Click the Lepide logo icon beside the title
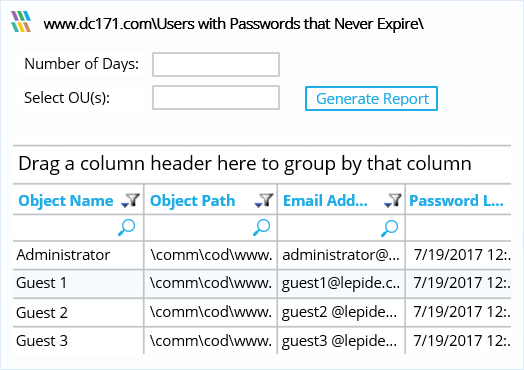524x370 pixels. click(x=21, y=22)
